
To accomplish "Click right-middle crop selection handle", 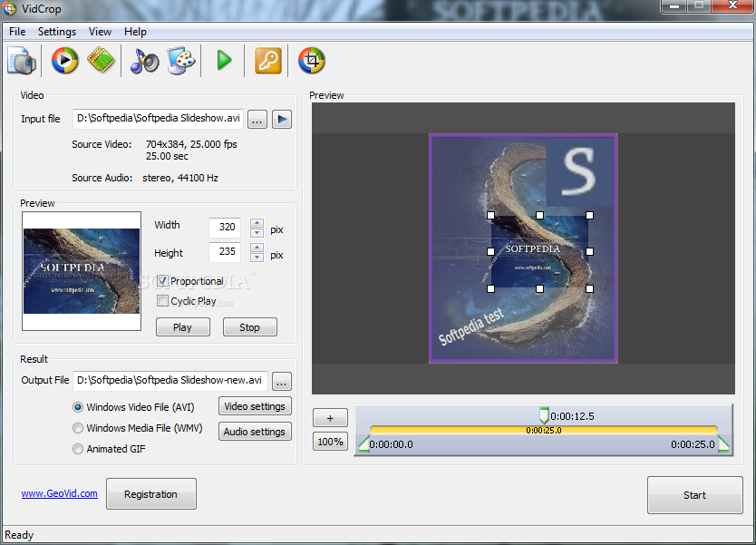I will [589, 252].
